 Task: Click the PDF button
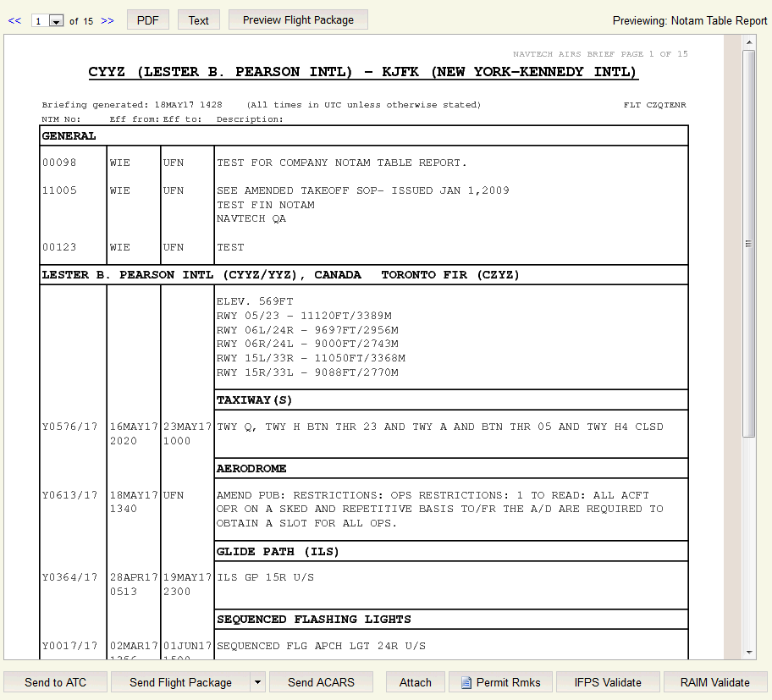click(x=147, y=20)
